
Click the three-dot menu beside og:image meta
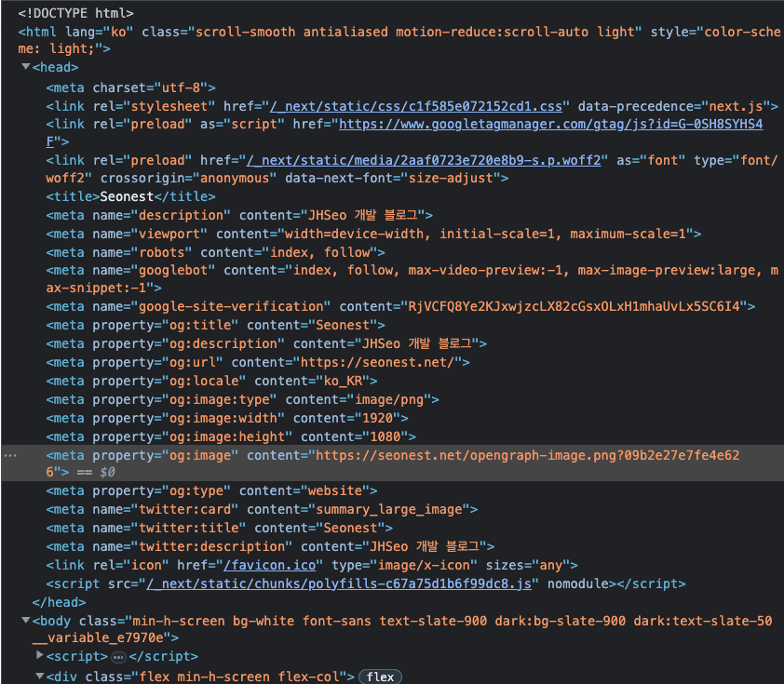pos(9,455)
